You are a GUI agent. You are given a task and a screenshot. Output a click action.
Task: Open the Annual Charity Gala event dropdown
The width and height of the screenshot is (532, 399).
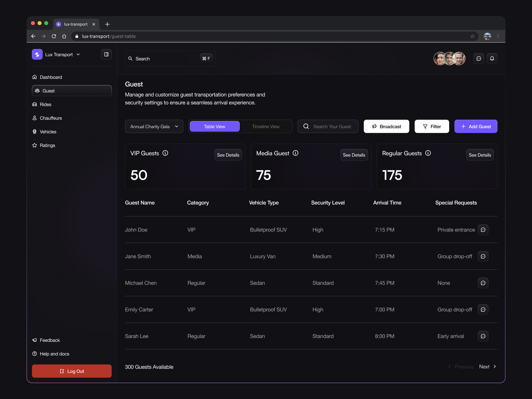point(154,126)
